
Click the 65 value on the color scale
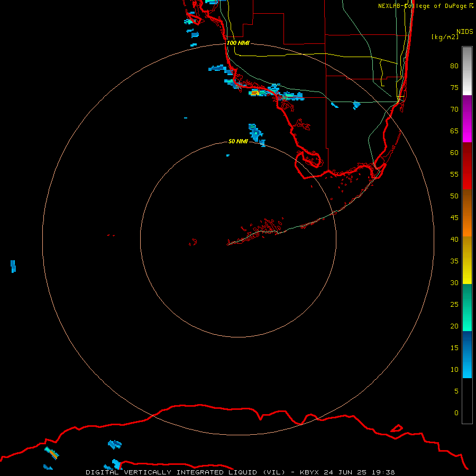[x=454, y=131]
